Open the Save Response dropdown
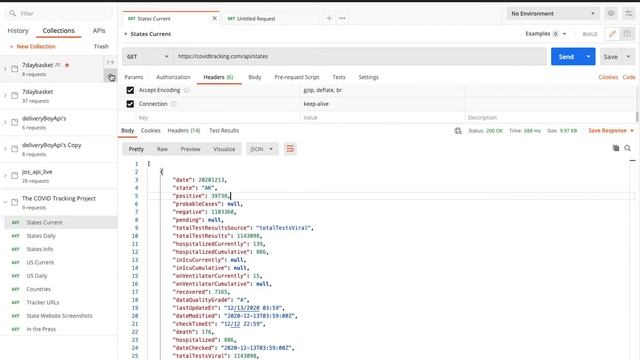The width and height of the screenshot is (640, 360). click(x=611, y=131)
